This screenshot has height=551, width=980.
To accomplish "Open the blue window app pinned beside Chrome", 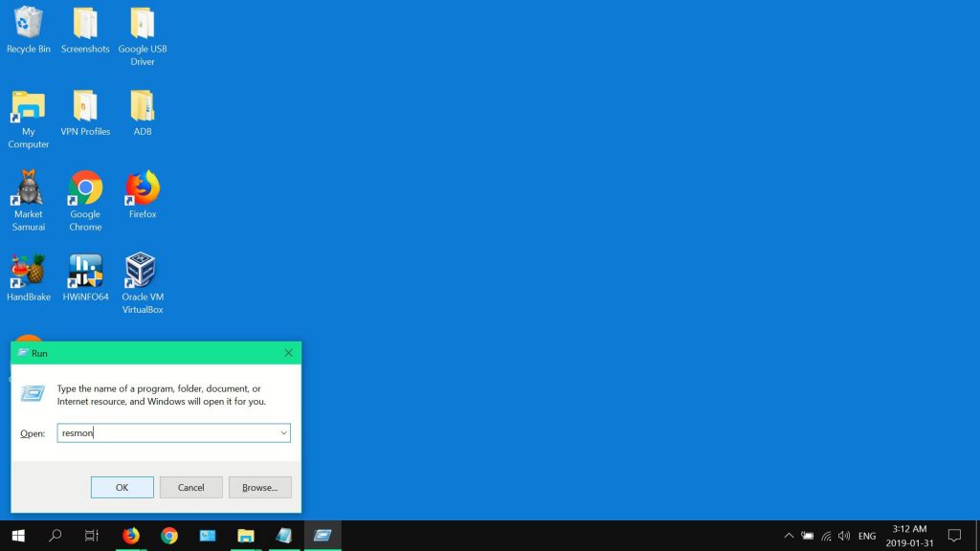I will point(208,536).
